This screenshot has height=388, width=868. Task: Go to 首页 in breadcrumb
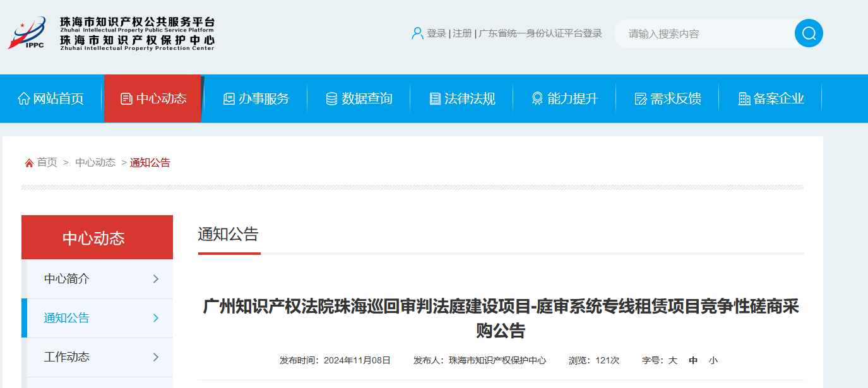tap(47, 163)
